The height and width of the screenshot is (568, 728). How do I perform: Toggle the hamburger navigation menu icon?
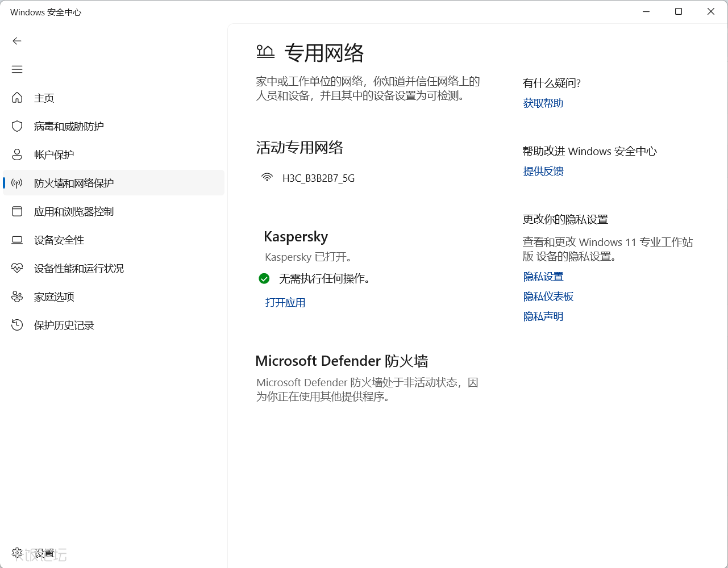(17, 69)
